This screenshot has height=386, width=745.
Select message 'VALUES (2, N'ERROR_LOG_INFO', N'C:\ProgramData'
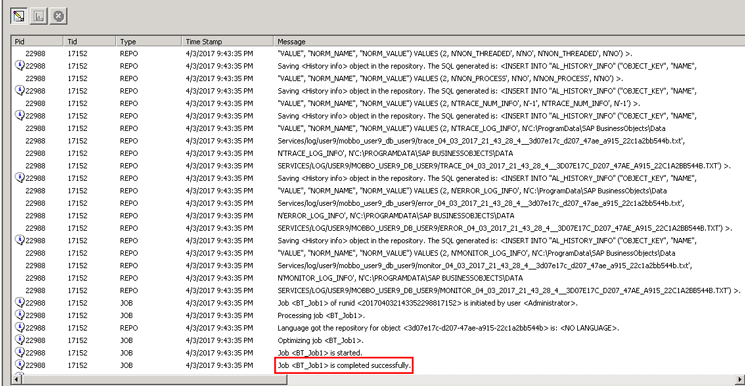click(x=472, y=191)
